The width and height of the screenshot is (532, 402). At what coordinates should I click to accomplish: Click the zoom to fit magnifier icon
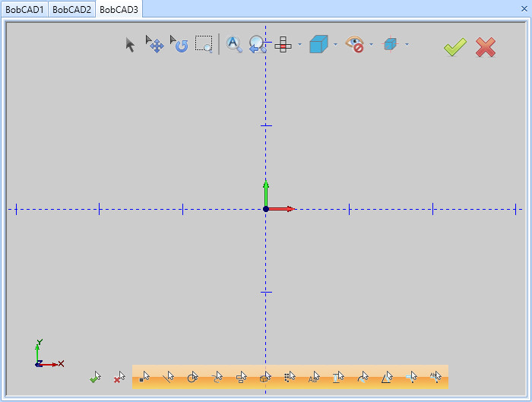(x=234, y=45)
